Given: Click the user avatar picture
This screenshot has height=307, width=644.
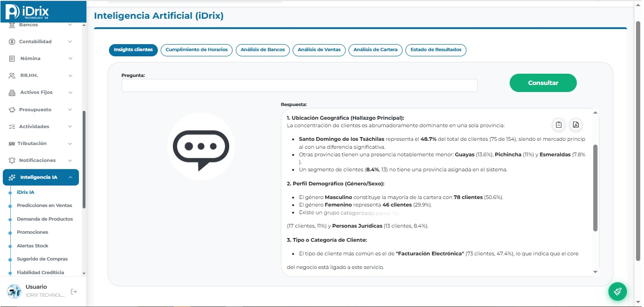Looking at the screenshot, I should click(14, 291).
